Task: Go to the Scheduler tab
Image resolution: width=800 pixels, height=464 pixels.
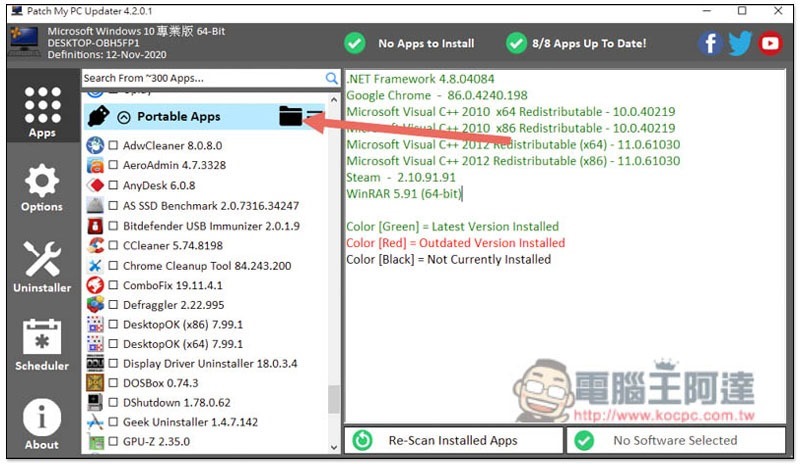Action: pyautogui.click(x=41, y=345)
